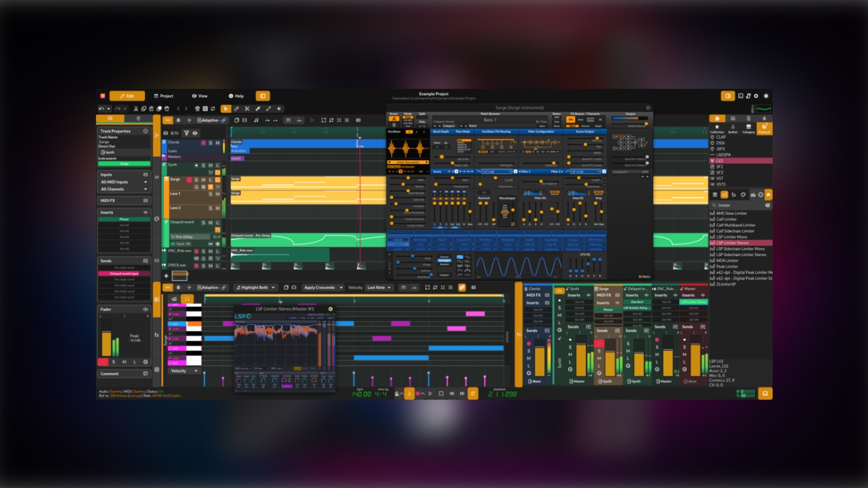
Task: Click the track filter funnel icon
Action: coord(187,133)
